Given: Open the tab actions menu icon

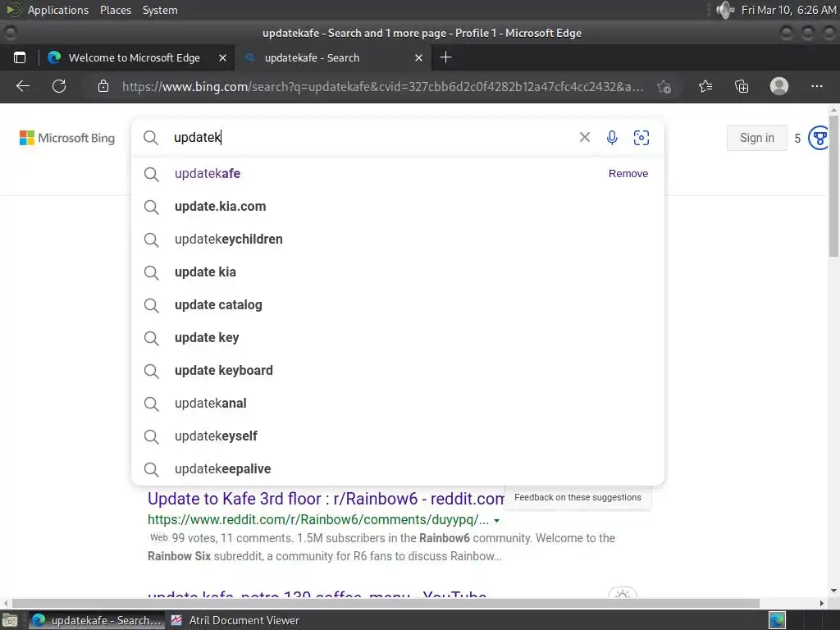Looking at the screenshot, I should click(20, 57).
